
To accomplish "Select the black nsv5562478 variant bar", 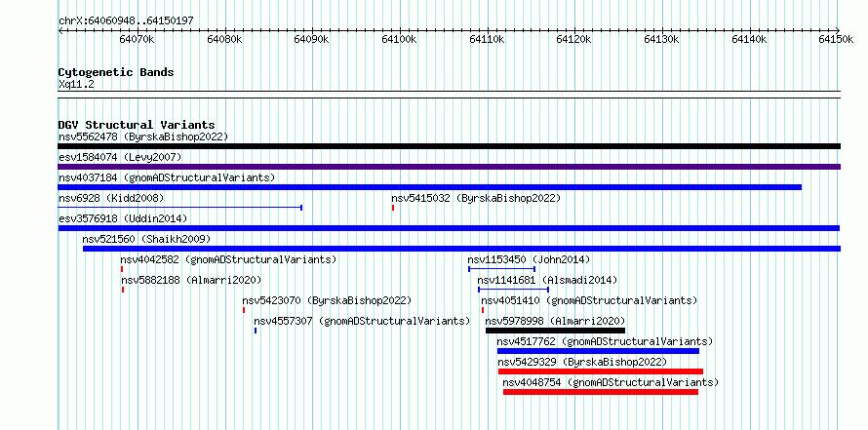I will click(x=449, y=146).
